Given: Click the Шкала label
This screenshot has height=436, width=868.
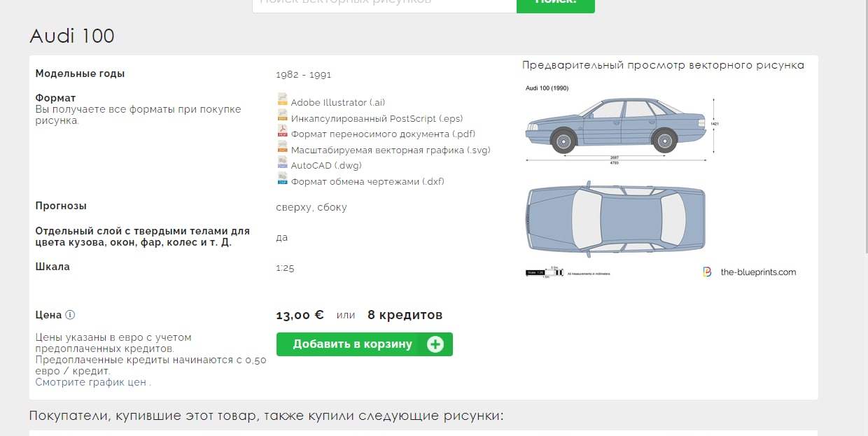Looking at the screenshot, I should [52, 267].
